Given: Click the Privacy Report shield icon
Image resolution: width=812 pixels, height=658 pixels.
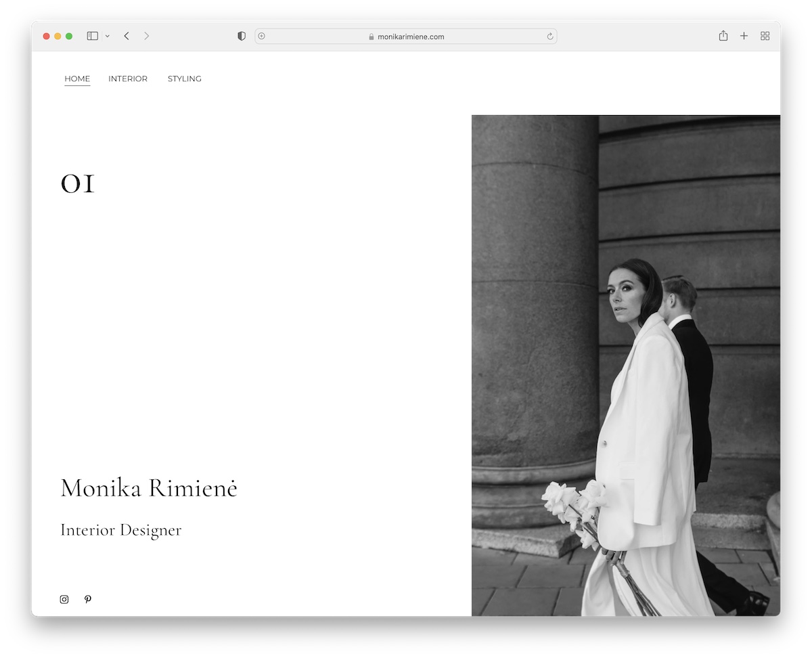Looking at the screenshot, I should [242, 36].
